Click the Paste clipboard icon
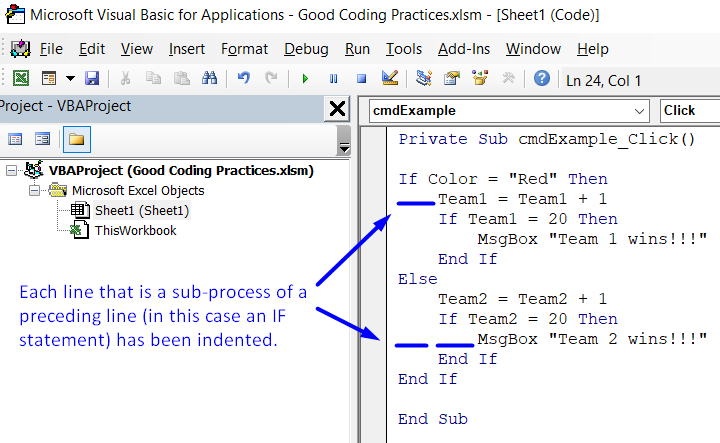Screen dimensions: 720x443 point(182,79)
